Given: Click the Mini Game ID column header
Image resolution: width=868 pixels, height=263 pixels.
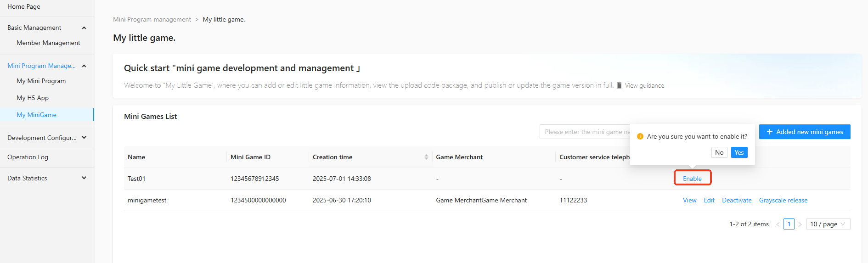Looking at the screenshot, I should coord(250,157).
